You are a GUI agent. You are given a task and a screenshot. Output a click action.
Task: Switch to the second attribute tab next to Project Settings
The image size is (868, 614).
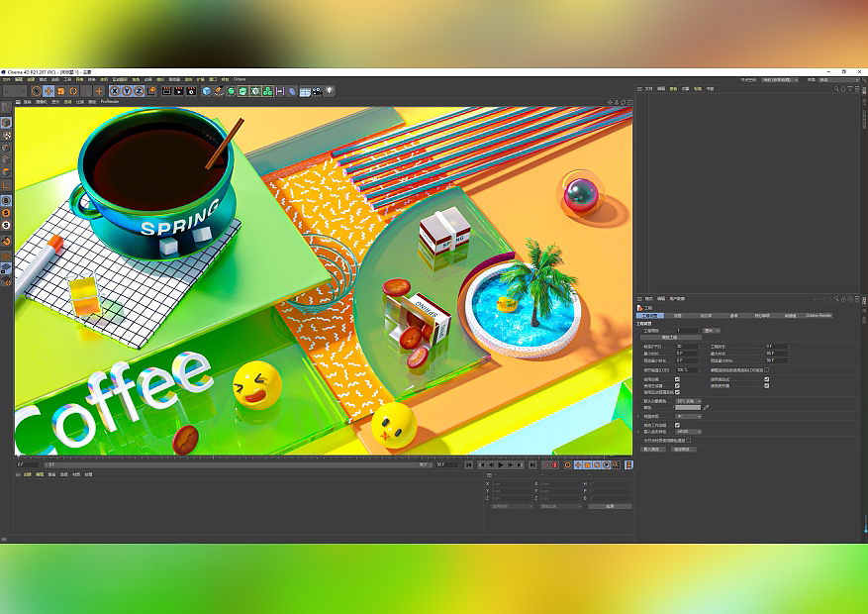click(x=678, y=316)
